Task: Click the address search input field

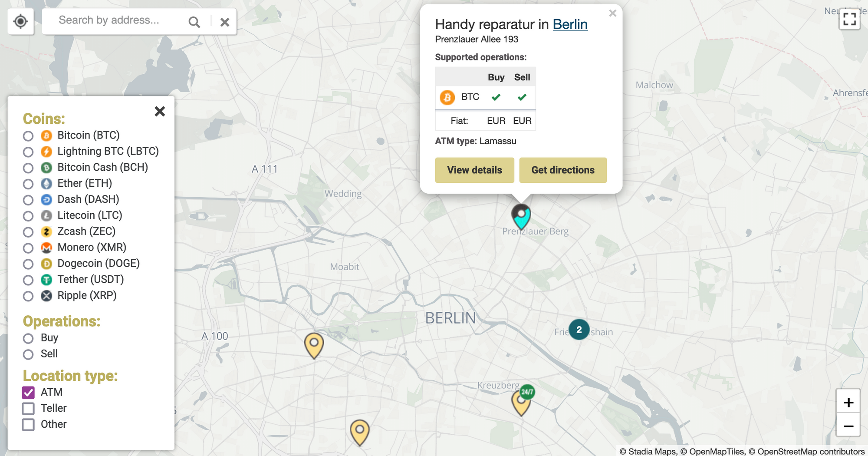Action: tap(117, 20)
